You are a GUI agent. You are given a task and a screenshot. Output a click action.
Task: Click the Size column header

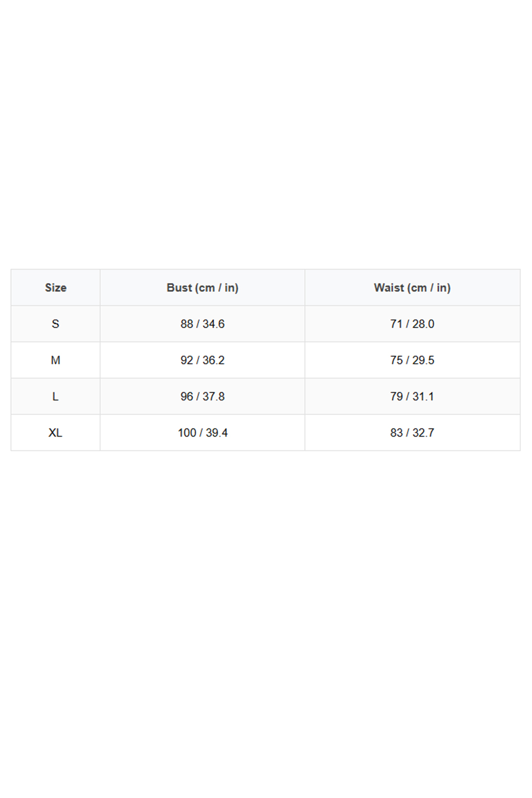point(56,288)
